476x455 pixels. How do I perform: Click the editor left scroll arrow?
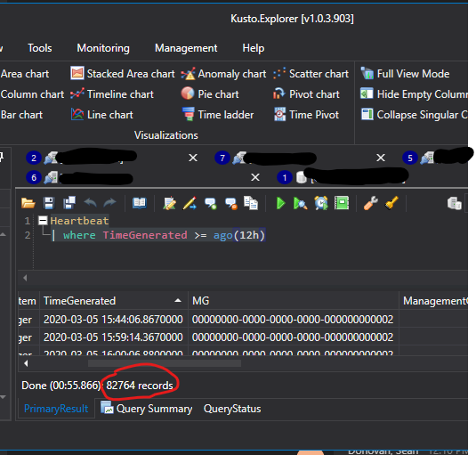point(25,278)
